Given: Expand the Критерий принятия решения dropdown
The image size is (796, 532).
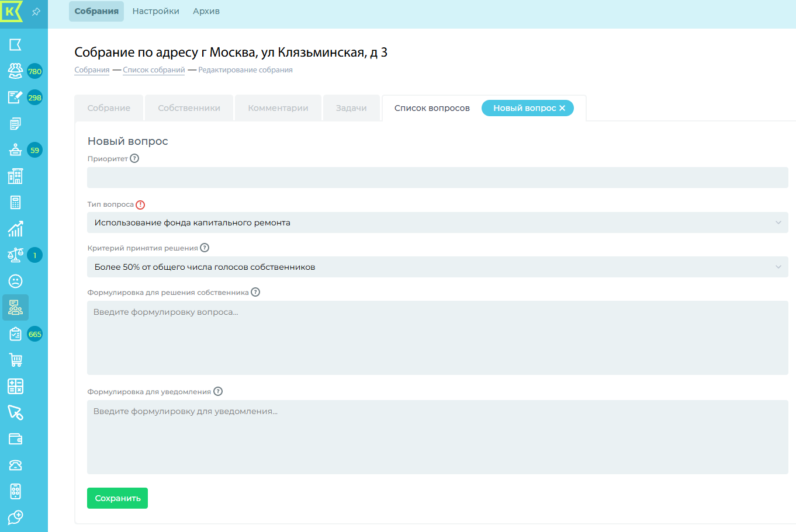Looking at the screenshot, I should 437,267.
